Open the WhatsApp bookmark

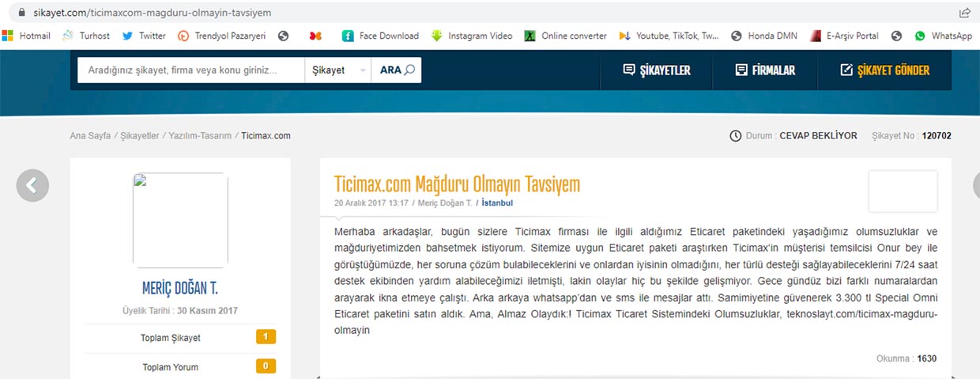coord(944,36)
